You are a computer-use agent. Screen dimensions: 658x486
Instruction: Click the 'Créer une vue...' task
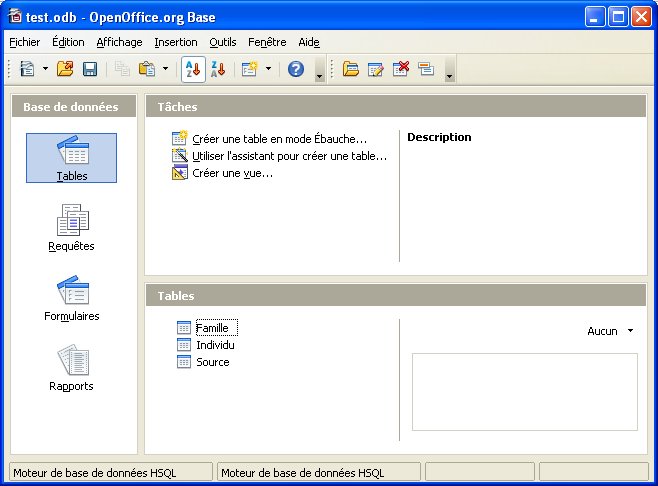232,173
